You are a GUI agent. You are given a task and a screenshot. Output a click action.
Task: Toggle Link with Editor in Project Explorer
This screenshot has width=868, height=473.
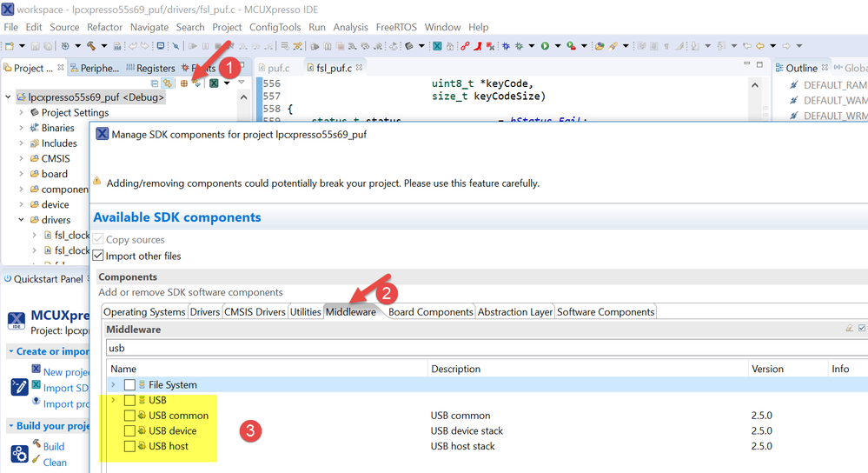pos(167,83)
